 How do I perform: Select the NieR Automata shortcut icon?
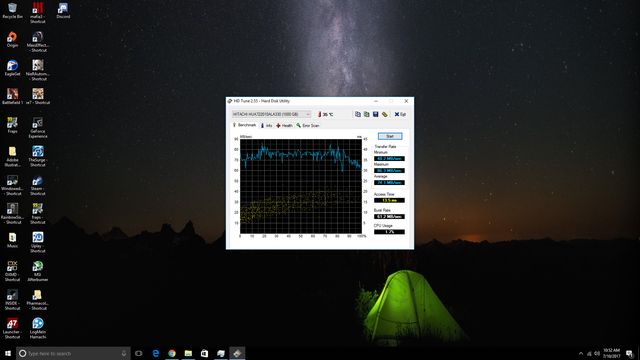pos(38,70)
